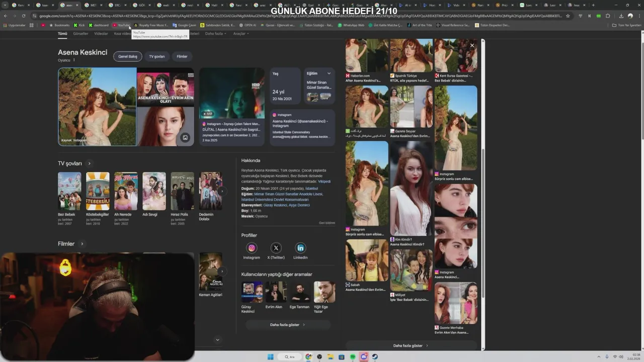Viewport: 644px width, 362px height.
Task: Open Chrome extensions puzzle icon
Action: tap(608, 16)
